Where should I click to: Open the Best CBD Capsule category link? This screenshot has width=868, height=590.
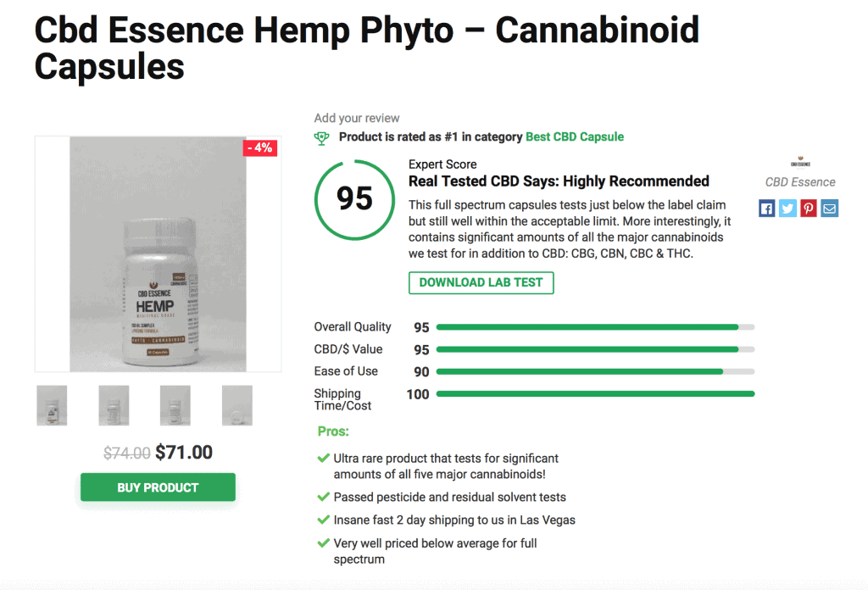(x=576, y=136)
